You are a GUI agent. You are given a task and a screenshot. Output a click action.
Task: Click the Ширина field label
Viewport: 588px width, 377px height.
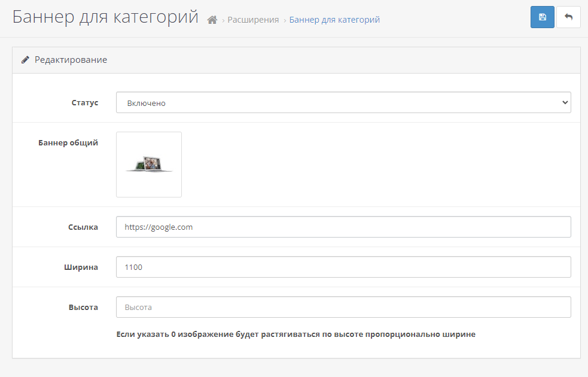tap(81, 267)
